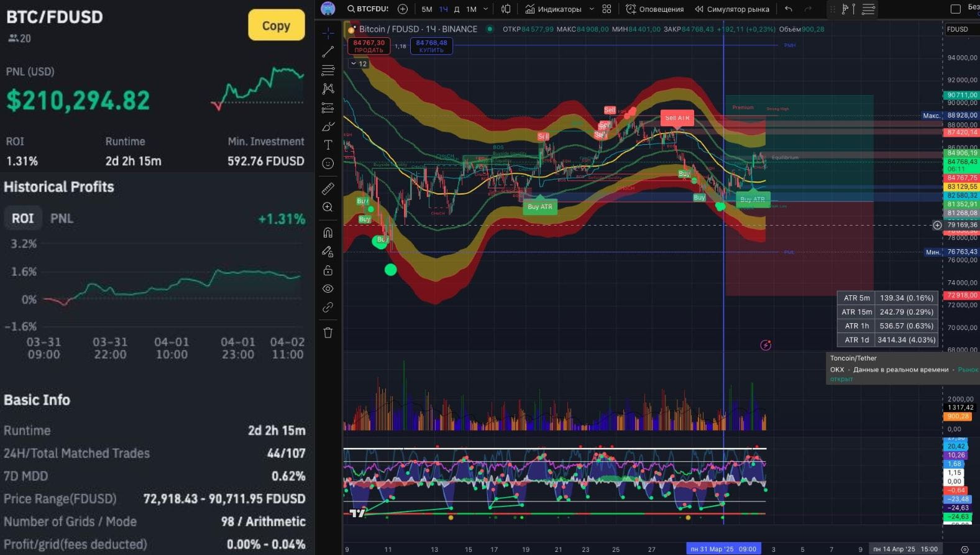Screen dimensions: 980x555
Task: Open the indicator templates grid icon
Action: click(x=607, y=9)
